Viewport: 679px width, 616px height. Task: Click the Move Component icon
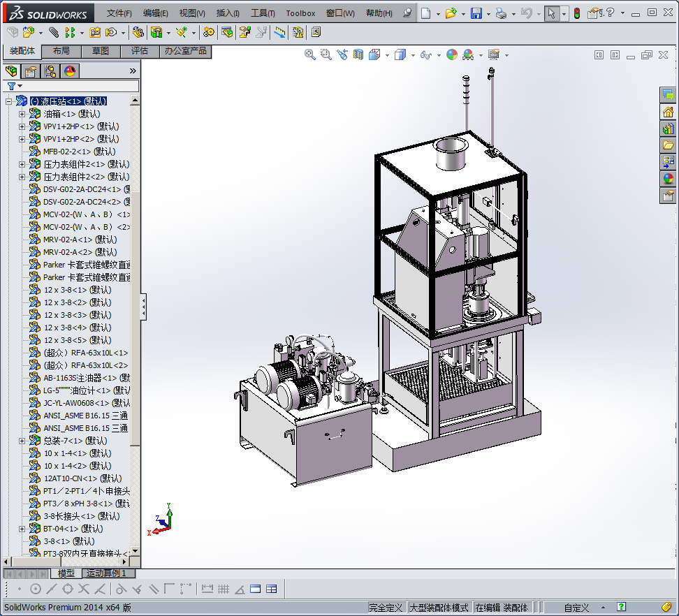(111, 32)
